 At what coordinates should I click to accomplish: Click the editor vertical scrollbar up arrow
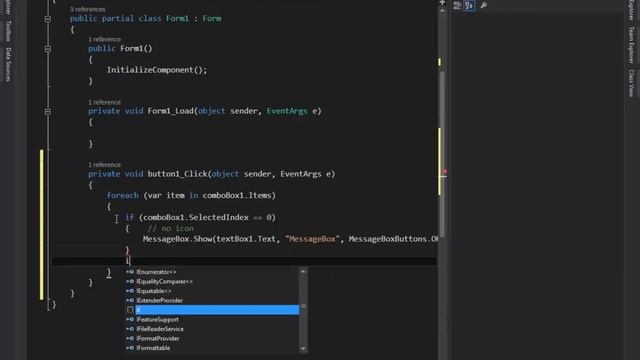(442, 11)
